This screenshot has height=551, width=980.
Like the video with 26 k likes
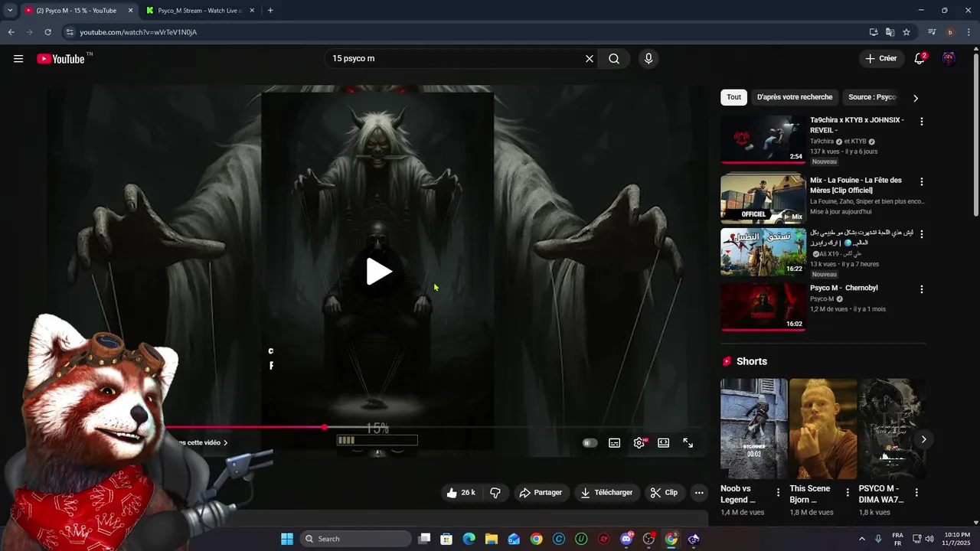click(x=461, y=493)
